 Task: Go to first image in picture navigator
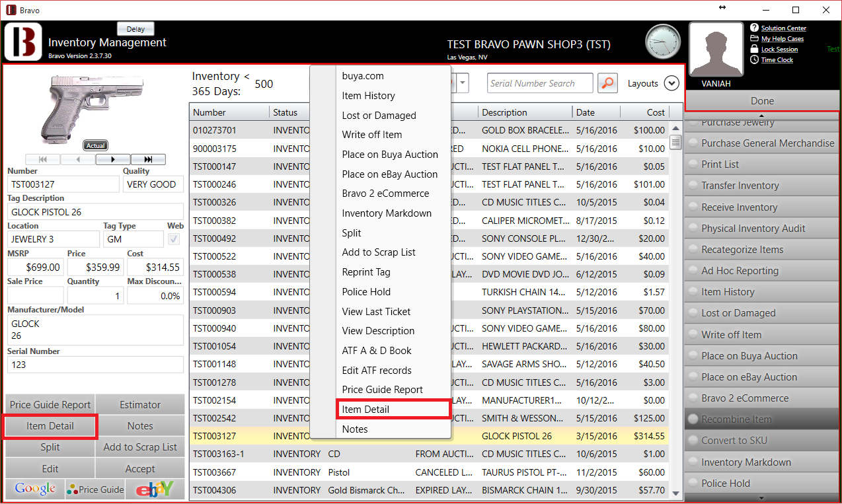tap(43, 159)
